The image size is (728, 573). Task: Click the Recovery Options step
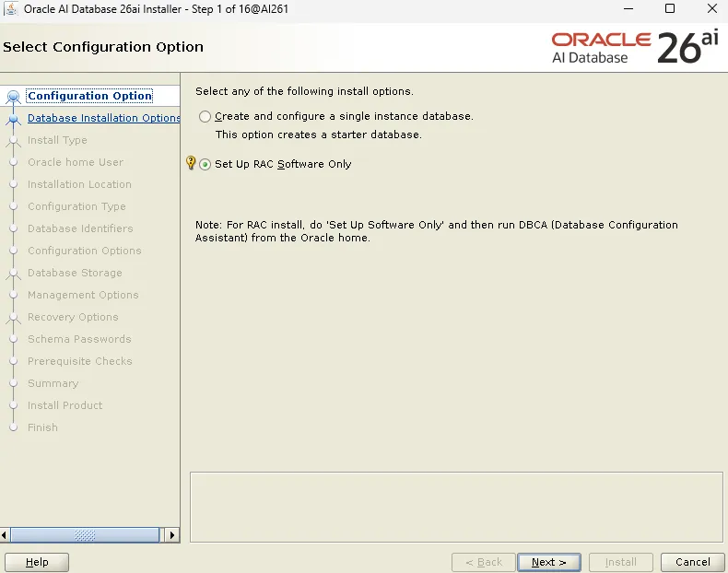(73, 317)
